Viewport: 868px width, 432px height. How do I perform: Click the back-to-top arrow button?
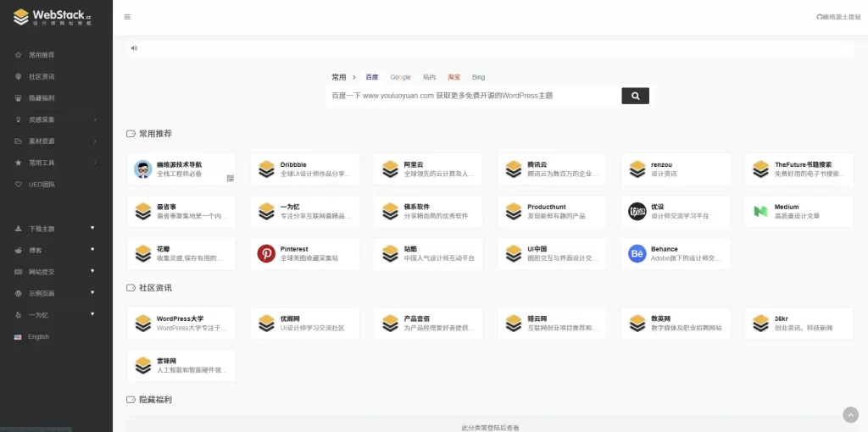click(850, 415)
